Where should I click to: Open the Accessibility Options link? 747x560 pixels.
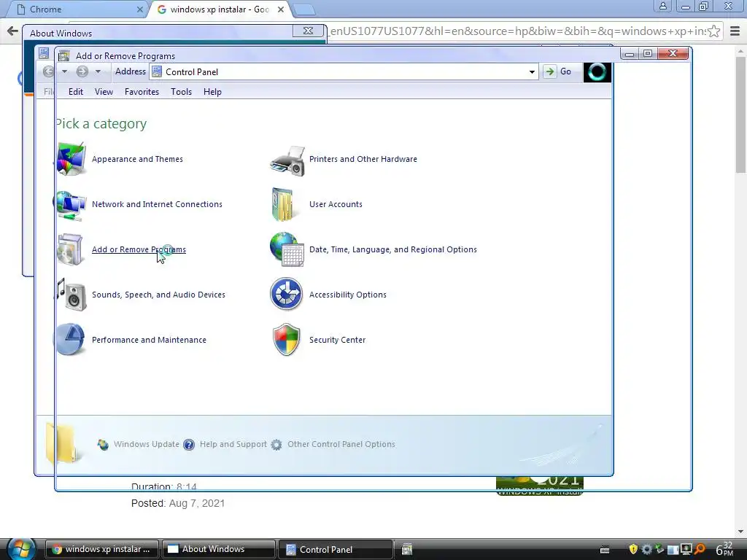(x=348, y=295)
